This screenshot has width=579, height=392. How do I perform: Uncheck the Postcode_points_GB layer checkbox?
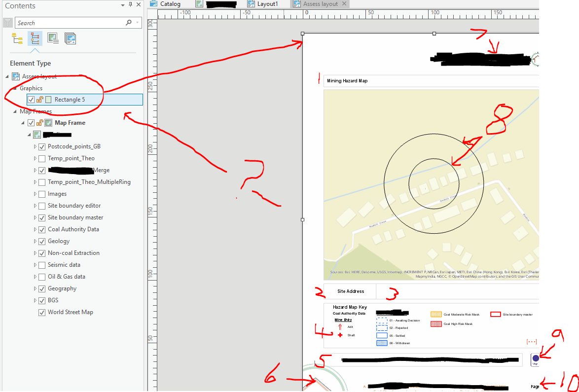(42, 146)
